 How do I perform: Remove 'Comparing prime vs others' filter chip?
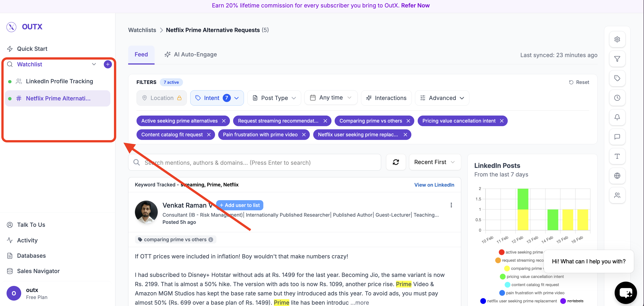pyautogui.click(x=408, y=121)
